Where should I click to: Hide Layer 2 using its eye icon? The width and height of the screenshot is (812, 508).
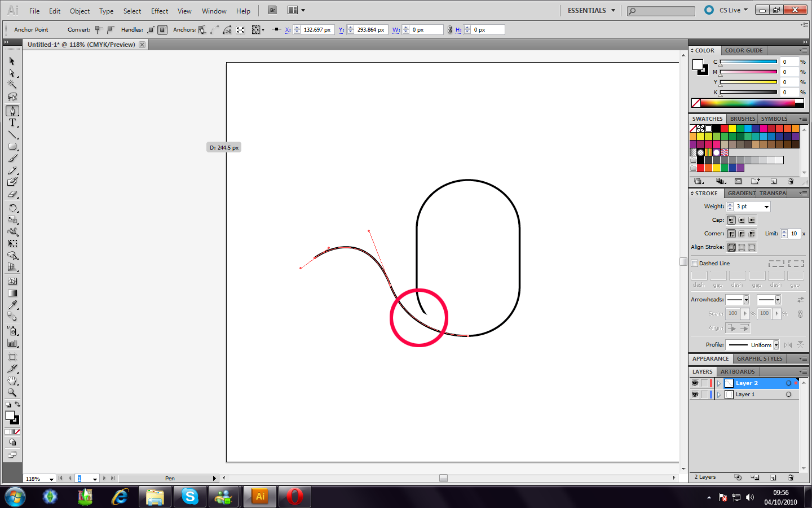pyautogui.click(x=695, y=383)
